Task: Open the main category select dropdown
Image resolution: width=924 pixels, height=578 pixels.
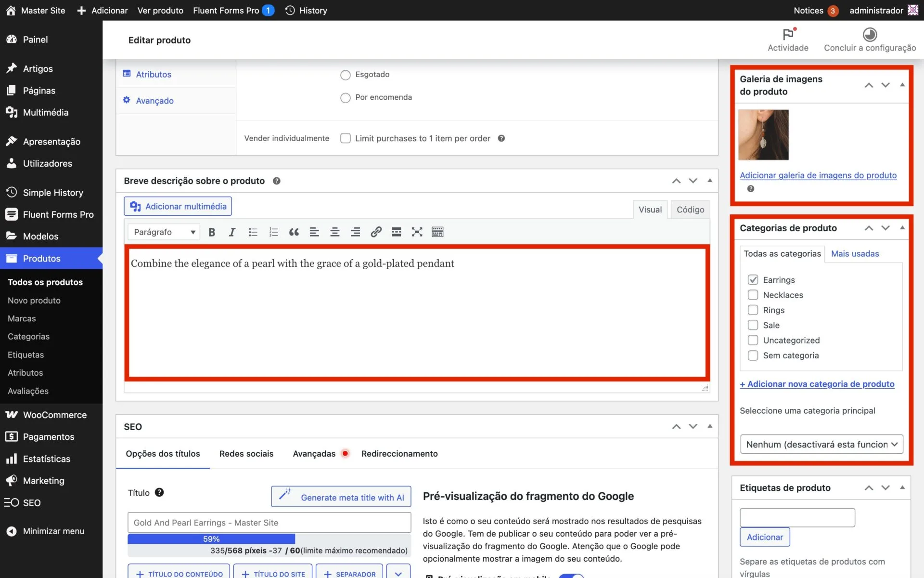Action: 821,444
